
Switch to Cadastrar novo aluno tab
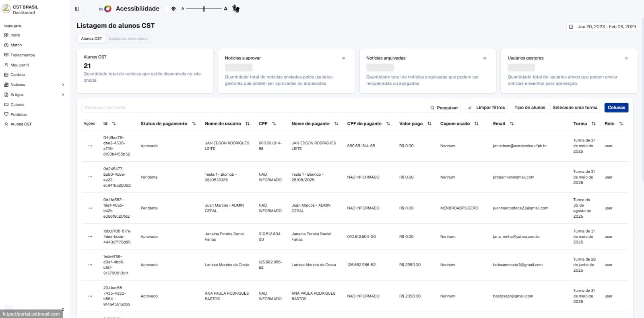click(x=128, y=39)
